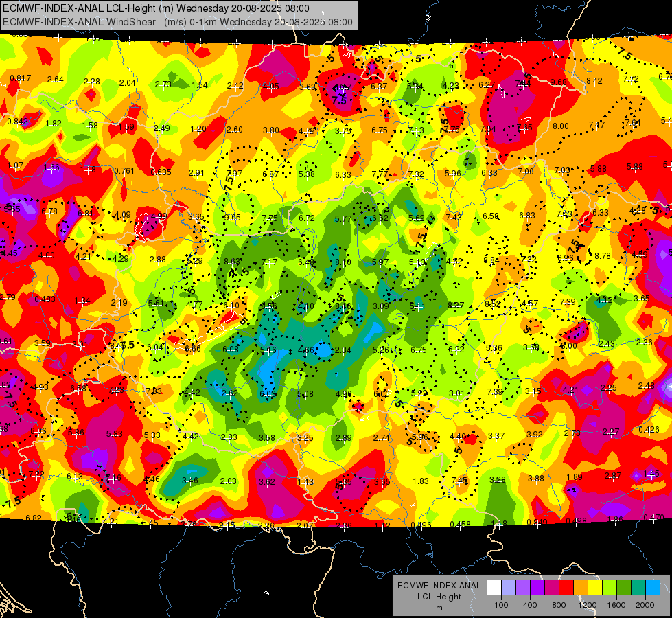Screen dimensions: 672x618
Task: Click the LCL-Height title line at top
Action: click(x=156, y=8)
